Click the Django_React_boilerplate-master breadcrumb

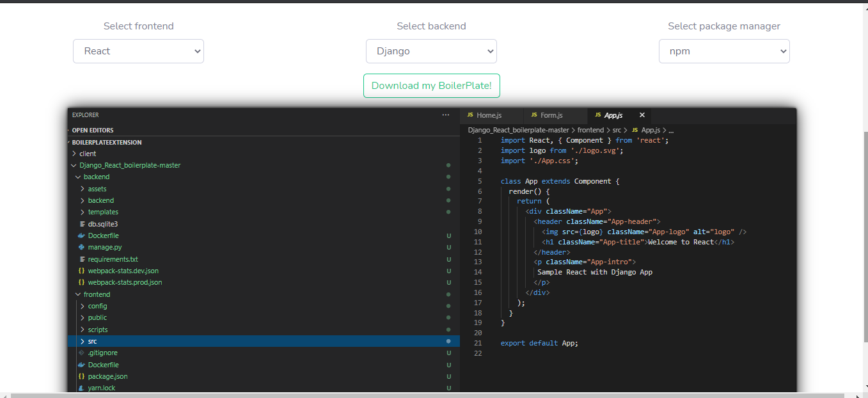(x=518, y=130)
